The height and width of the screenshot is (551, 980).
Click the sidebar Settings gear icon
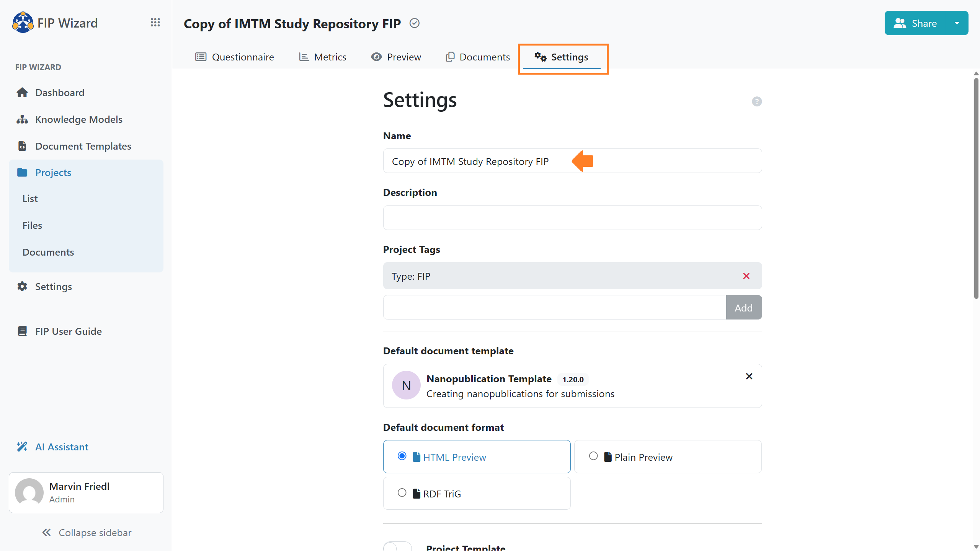(x=22, y=287)
